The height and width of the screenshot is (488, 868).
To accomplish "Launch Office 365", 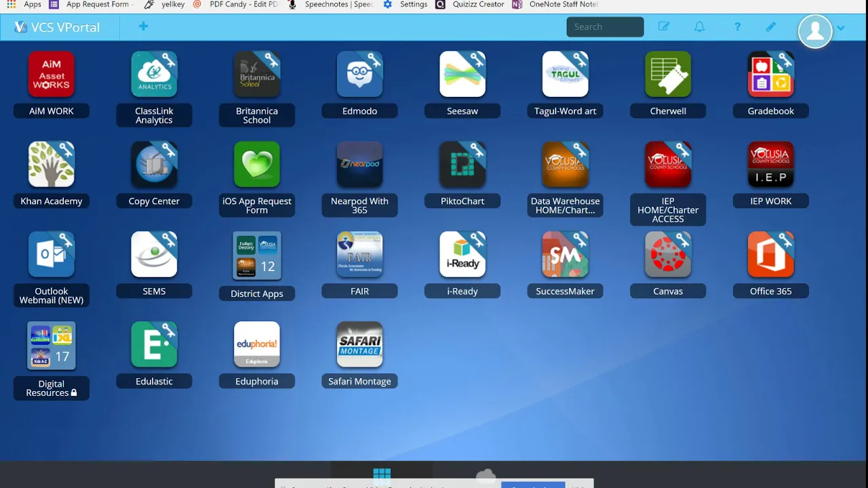I will [771, 254].
